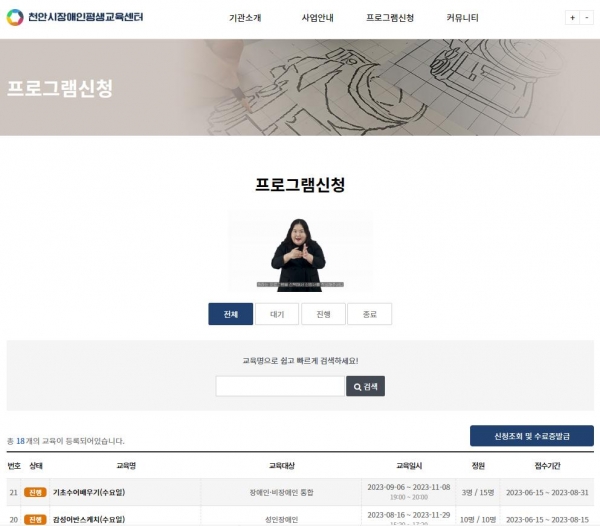Focus the education name search field
This screenshot has width=600, height=526.
280,386
